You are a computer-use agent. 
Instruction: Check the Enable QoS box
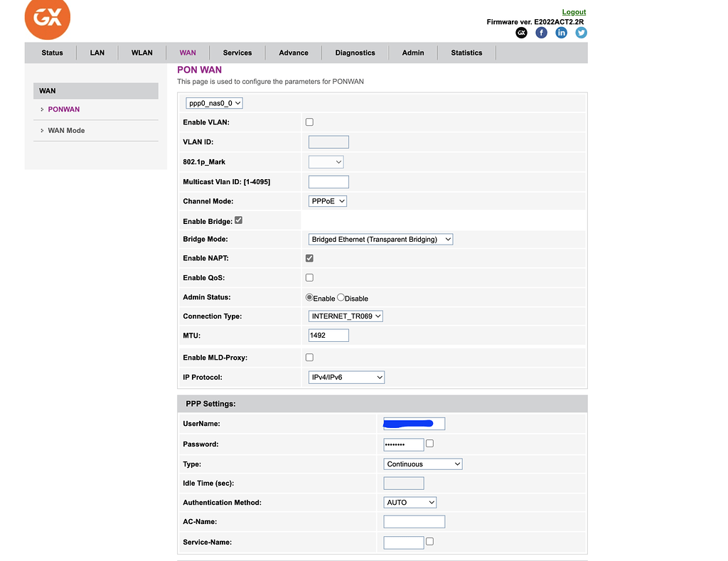pyautogui.click(x=309, y=277)
